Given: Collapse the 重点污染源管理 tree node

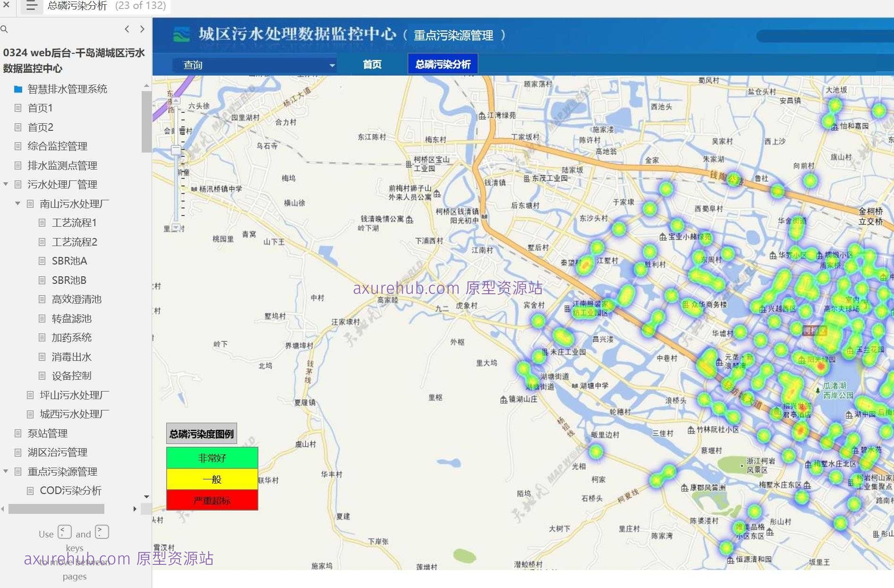Looking at the screenshot, I should [6, 471].
